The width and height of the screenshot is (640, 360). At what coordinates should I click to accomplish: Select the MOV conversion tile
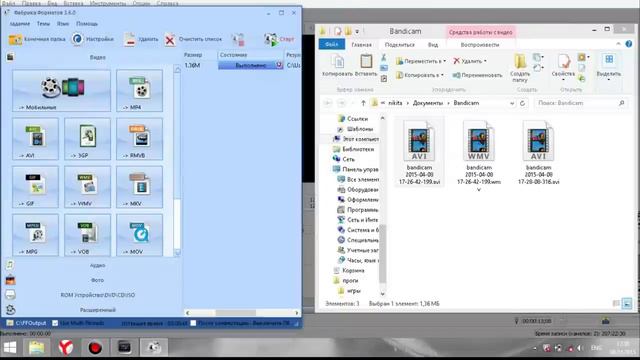(139, 235)
